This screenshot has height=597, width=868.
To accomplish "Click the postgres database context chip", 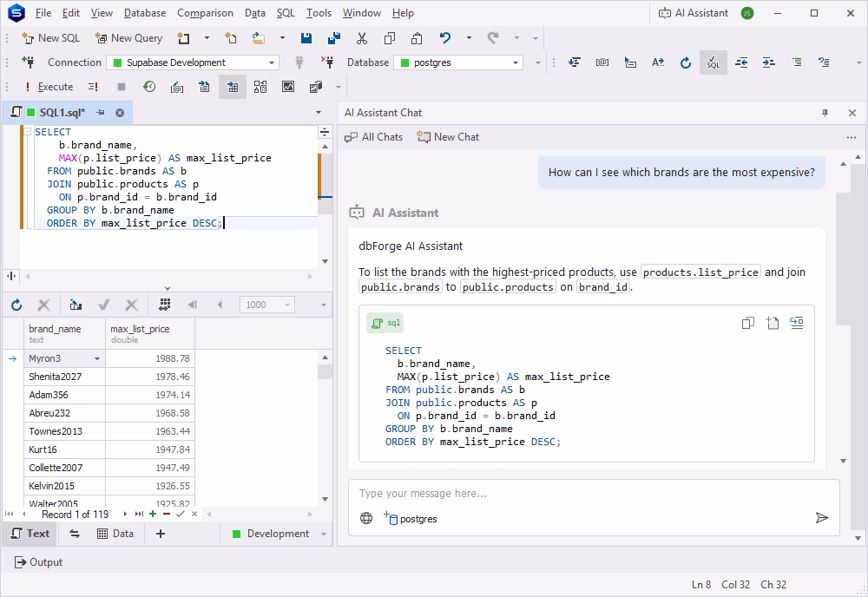I will point(411,518).
